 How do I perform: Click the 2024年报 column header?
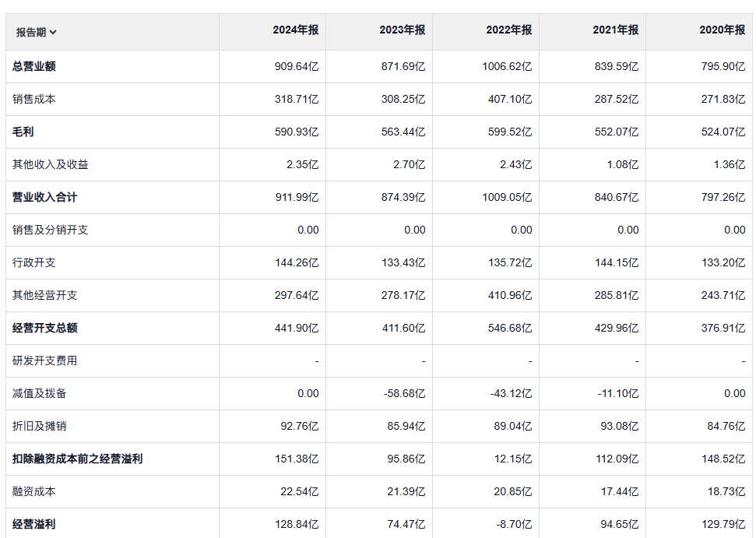[295, 30]
